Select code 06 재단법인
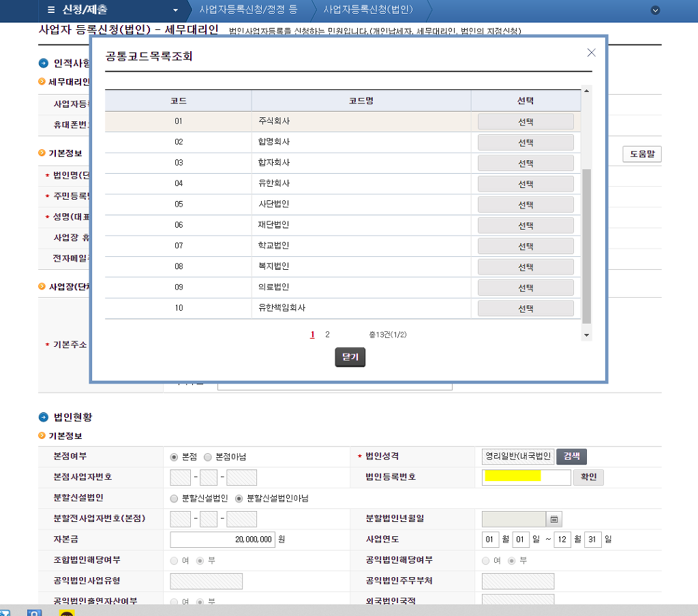698x616 pixels. (526, 226)
